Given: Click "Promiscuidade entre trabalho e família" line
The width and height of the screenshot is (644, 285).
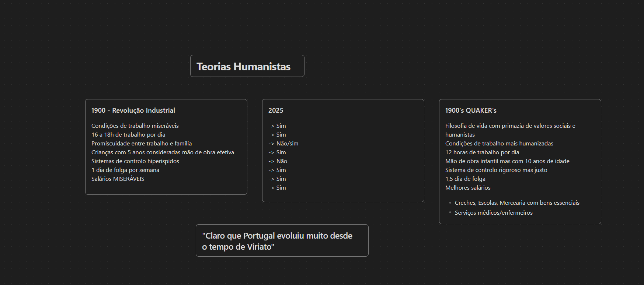Looking at the screenshot, I should point(142,144).
